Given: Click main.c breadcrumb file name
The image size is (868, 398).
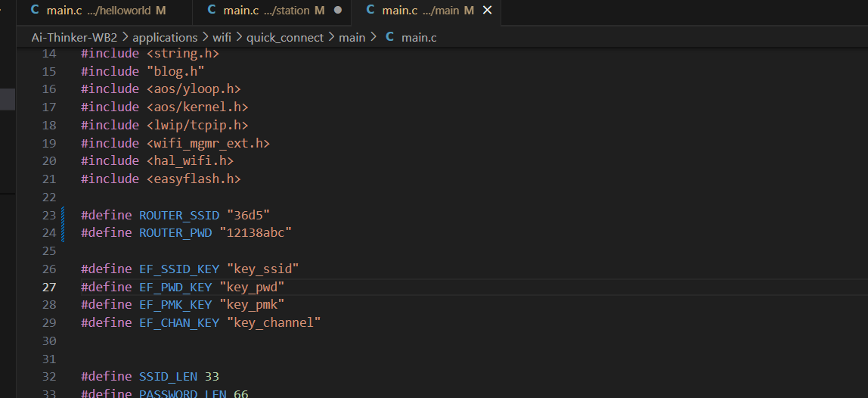Looking at the screenshot, I should (419, 37).
